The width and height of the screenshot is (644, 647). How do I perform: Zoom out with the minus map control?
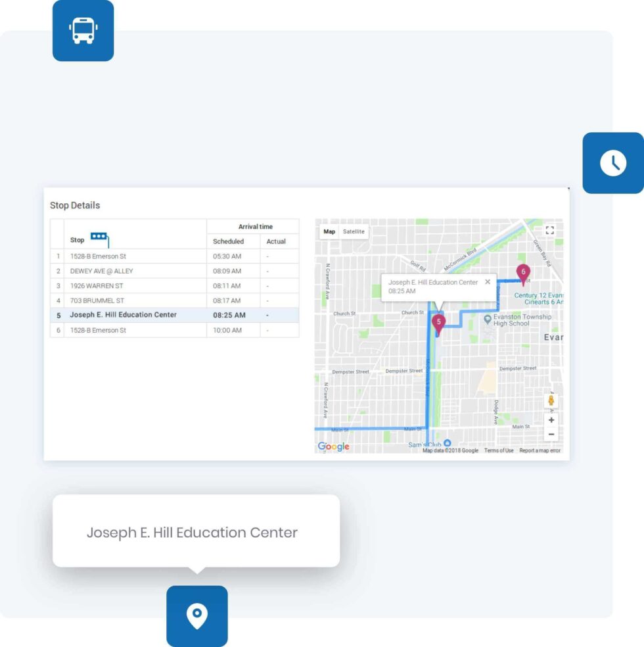point(551,435)
